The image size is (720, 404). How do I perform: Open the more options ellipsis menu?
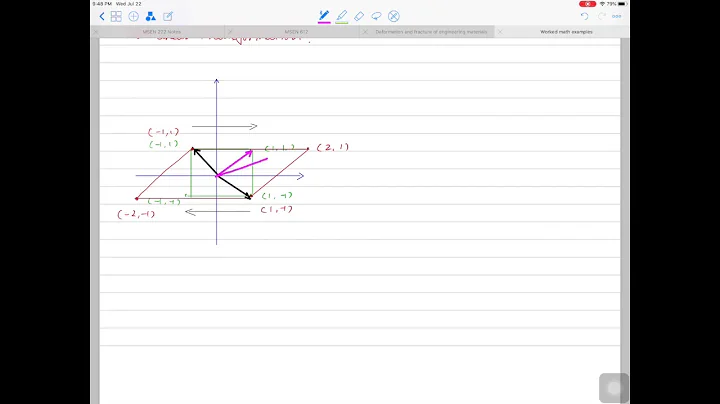[x=617, y=17]
